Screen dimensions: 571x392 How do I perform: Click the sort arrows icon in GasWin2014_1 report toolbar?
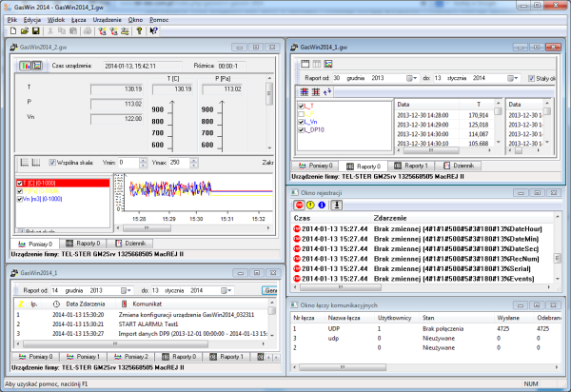tap(328, 91)
